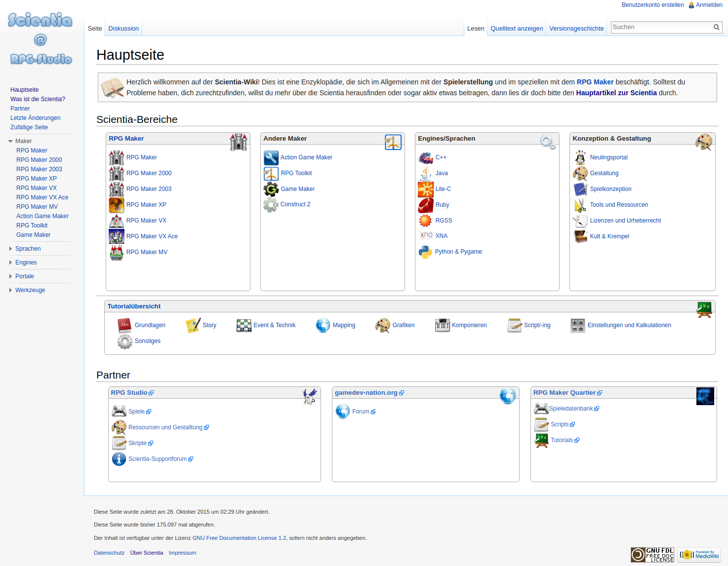The width and height of the screenshot is (728, 566).
Task: Click the Game Maker green G icon
Action: coord(271,189)
